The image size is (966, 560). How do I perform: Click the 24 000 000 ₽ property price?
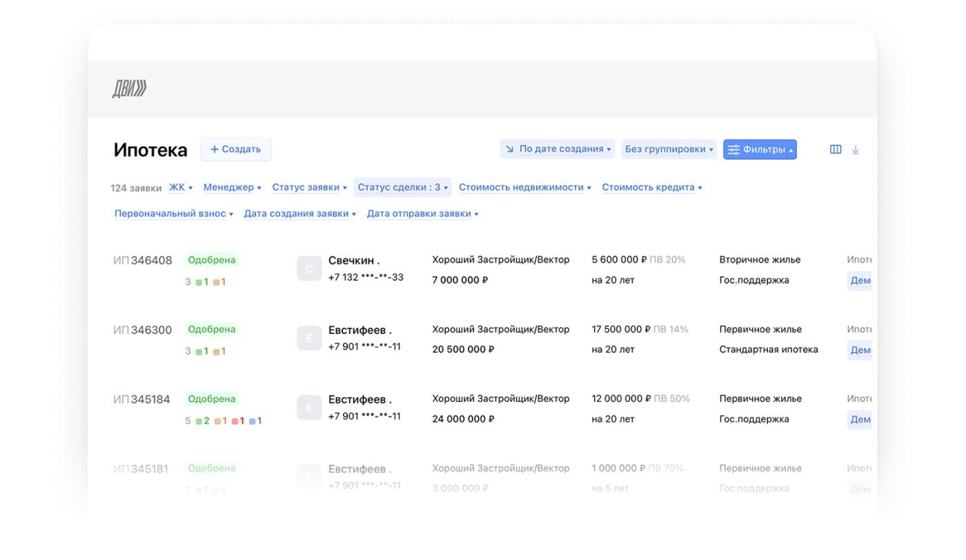[x=464, y=419]
